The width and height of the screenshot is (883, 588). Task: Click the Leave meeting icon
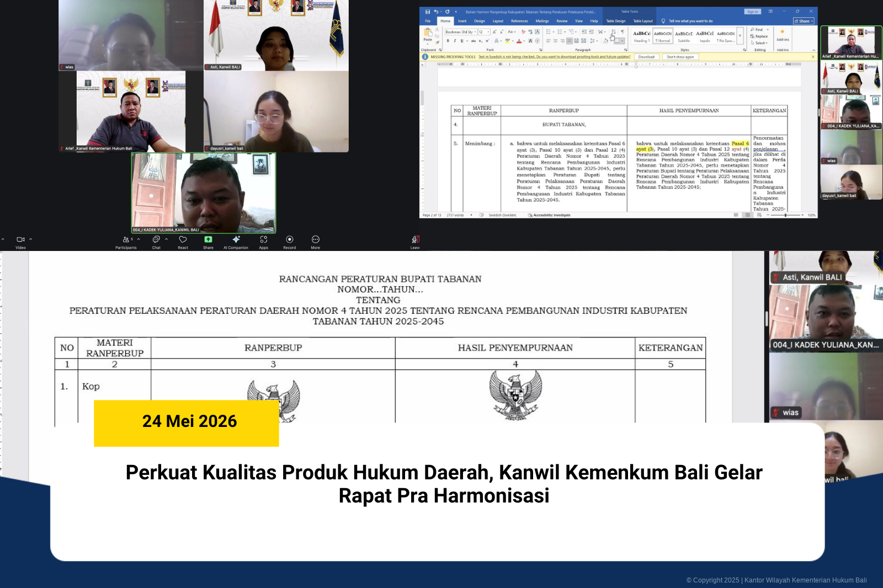(416, 239)
